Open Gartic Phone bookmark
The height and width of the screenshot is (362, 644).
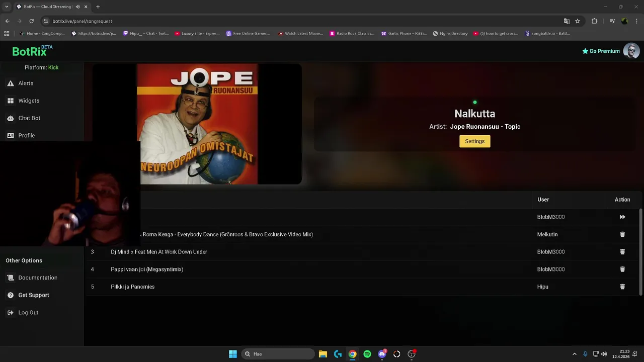point(404,34)
